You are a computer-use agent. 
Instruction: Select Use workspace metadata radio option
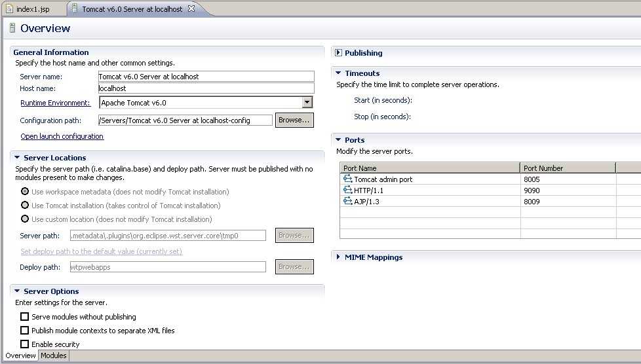[25, 191]
